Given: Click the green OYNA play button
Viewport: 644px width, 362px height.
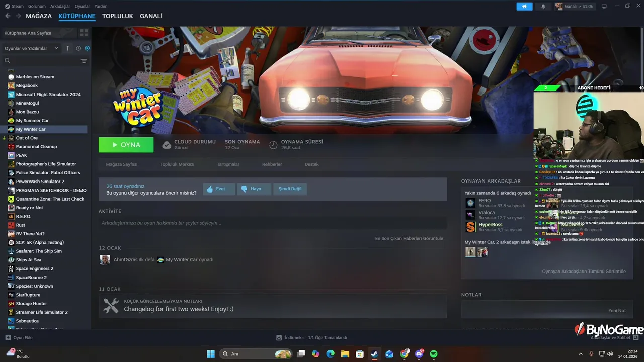Looking at the screenshot, I should click(x=126, y=145).
